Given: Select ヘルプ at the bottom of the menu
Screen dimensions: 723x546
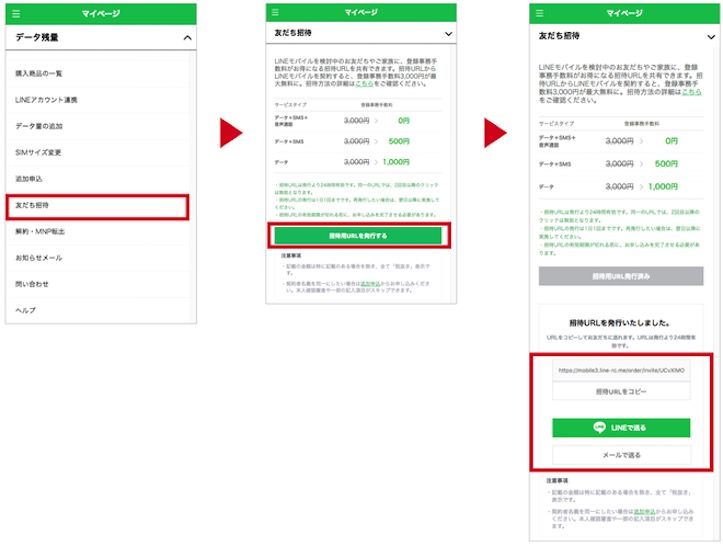Looking at the screenshot, I should [x=25, y=310].
